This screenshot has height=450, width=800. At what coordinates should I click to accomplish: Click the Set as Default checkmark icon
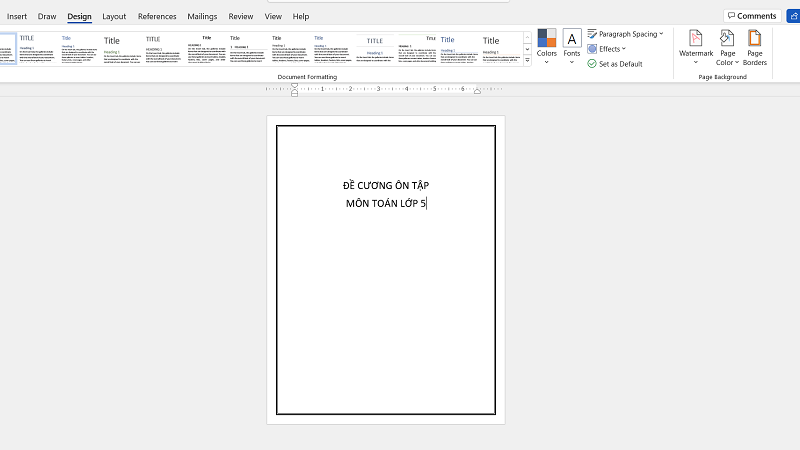click(x=592, y=64)
